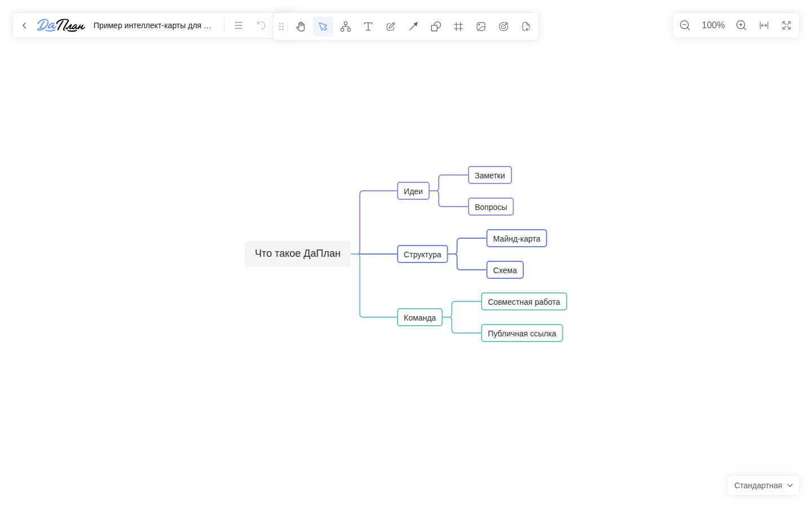Viewport: 812px width, 508px height.
Task: Select the Hand pan tool
Action: [x=301, y=27]
